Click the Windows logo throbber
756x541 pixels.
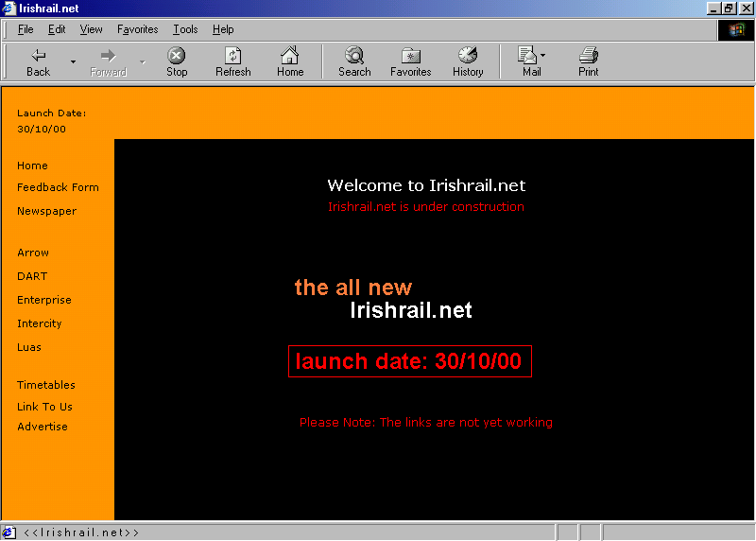736,30
